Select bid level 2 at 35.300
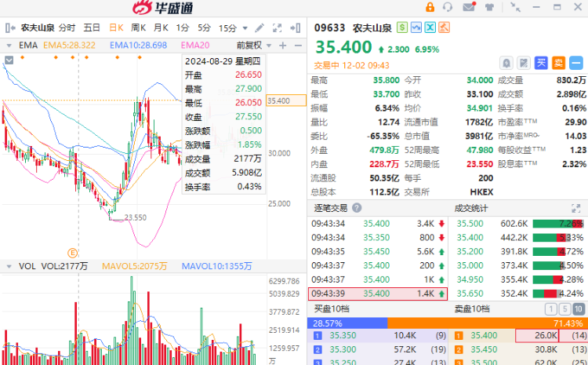This screenshot has height=365, width=588. tap(378, 349)
